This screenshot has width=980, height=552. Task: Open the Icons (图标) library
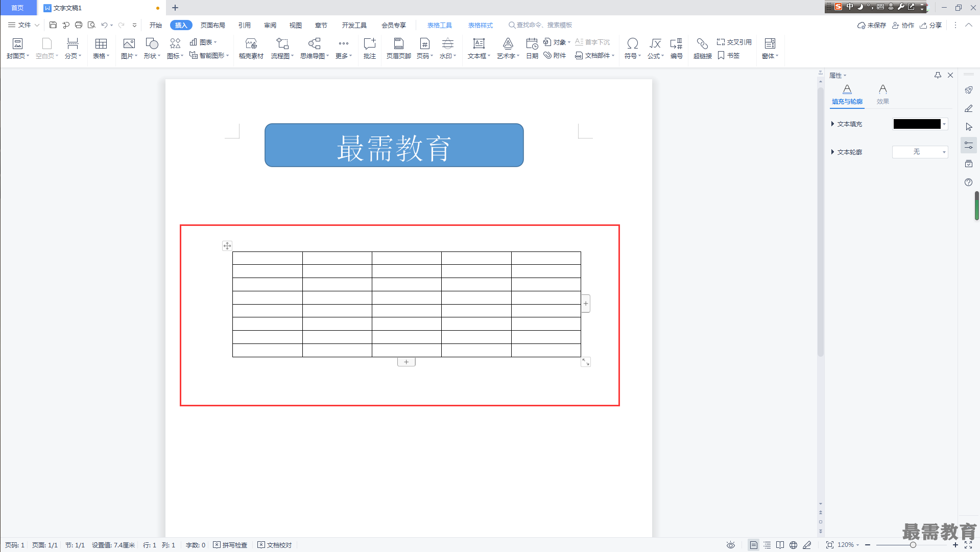coord(175,49)
